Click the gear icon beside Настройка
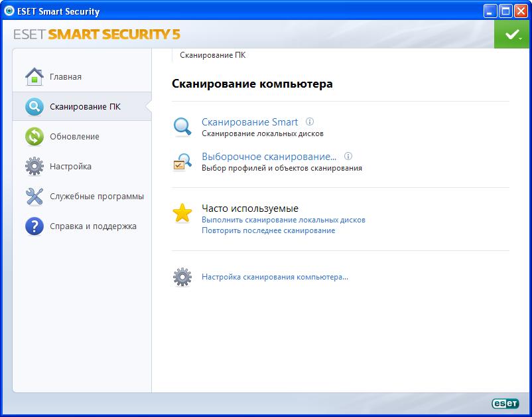The height and width of the screenshot is (417, 532). [34, 167]
